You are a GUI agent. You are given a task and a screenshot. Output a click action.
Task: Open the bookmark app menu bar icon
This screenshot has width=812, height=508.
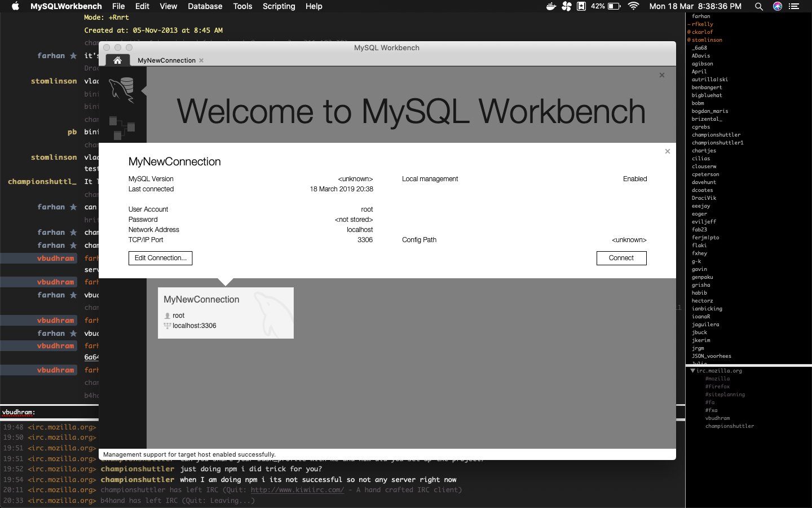(581, 6)
